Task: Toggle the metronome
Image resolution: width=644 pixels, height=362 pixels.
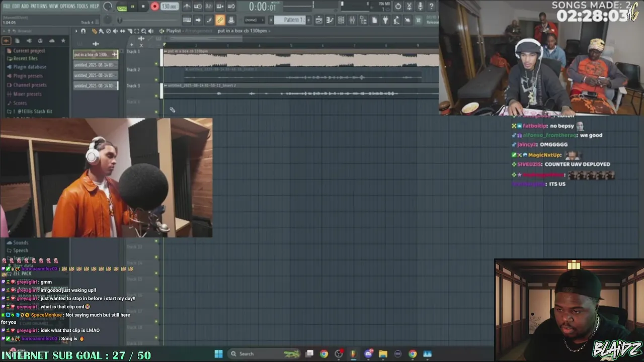Action: [x=187, y=7]
